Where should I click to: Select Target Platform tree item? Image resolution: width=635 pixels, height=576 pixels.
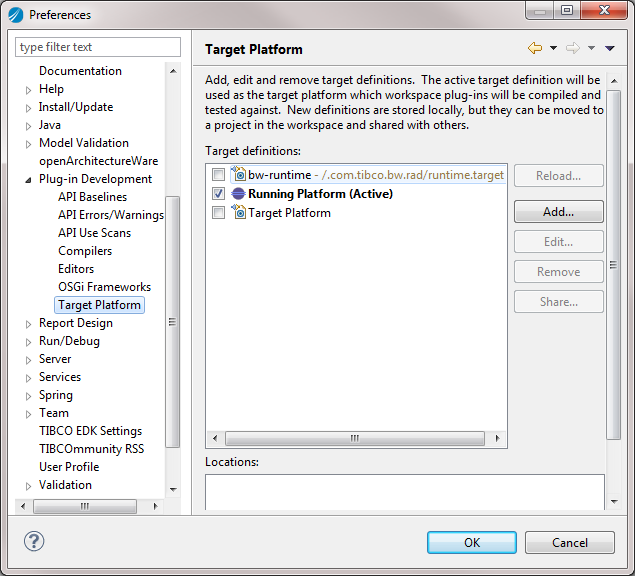[99, 305]
